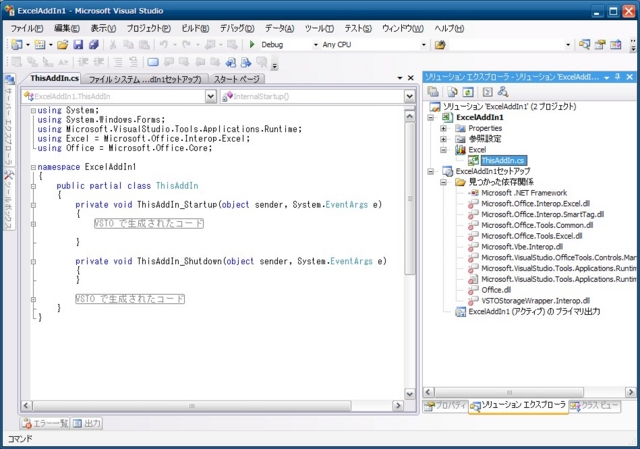640x449 pixels.
Task: Open the Server Explorer side tab
Action: point(9,120)
